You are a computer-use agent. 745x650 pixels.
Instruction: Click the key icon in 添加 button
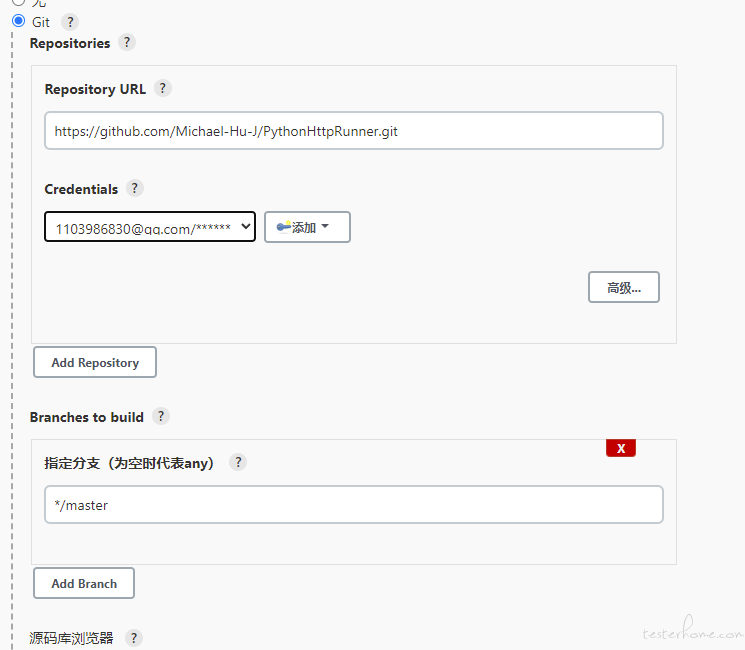point(284,227)
